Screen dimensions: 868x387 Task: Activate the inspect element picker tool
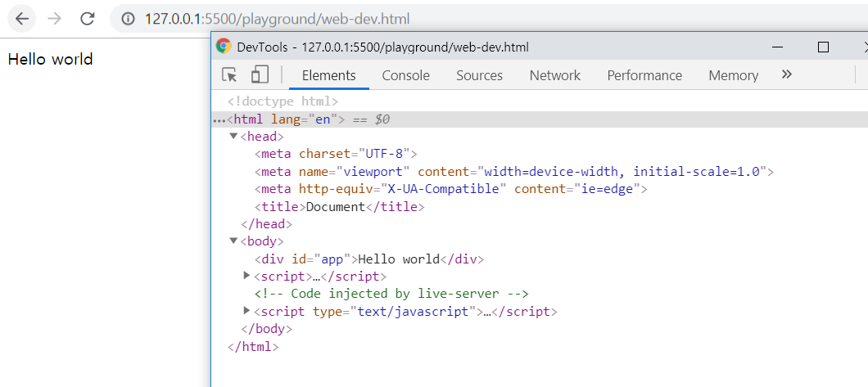coord(229,75)
